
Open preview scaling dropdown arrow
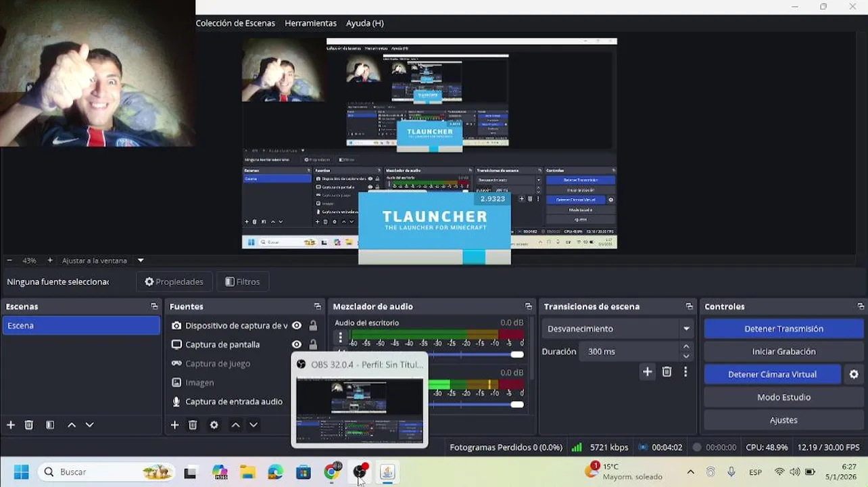coord(141,260)
